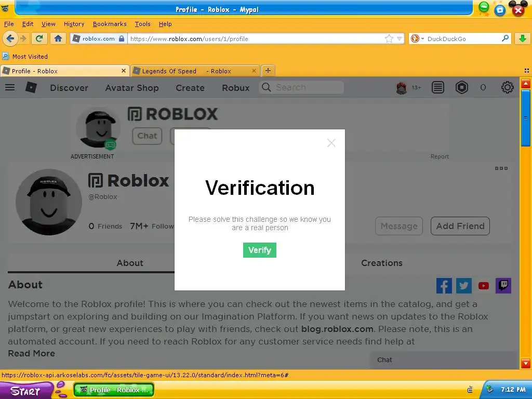The image size is (532, 399).
Task: Open a new tab with the plus button
Action: coord(268,71)
